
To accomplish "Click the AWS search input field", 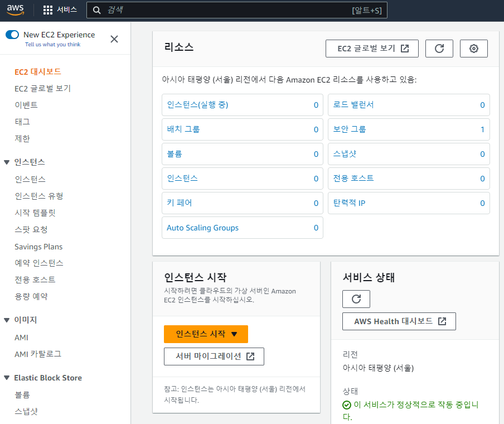I will 236,10.
